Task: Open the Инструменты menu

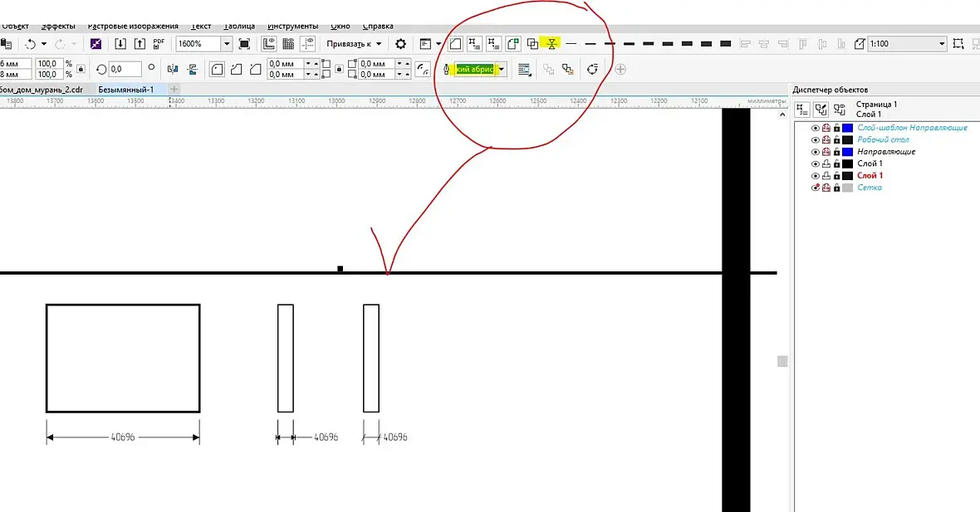Action: 292,27
